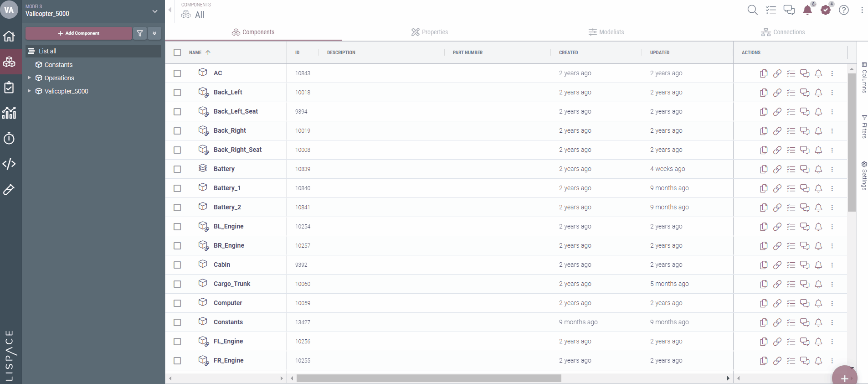Open the clipboard checklist sidebar icon
Viewport: 868px width, 384px height.
9,87
